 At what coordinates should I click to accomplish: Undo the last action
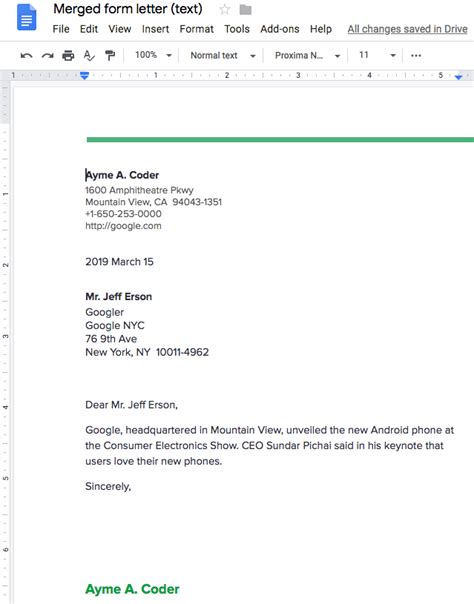26,55
